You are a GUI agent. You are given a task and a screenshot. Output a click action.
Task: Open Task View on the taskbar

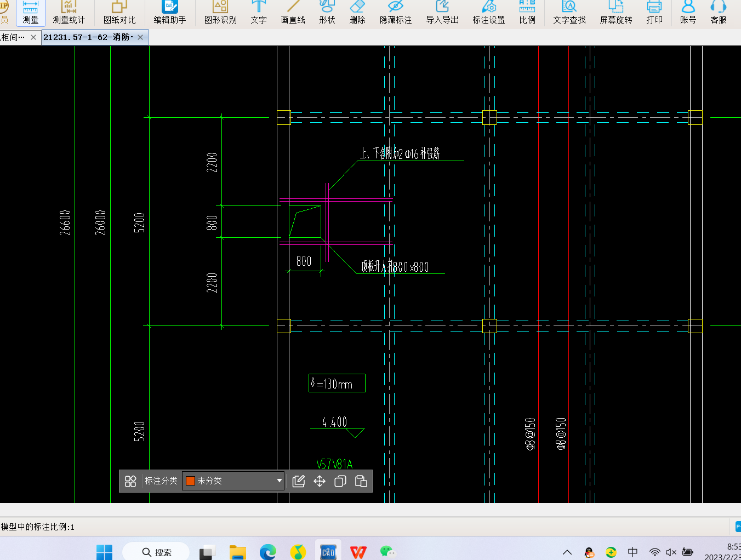point(207,552)
